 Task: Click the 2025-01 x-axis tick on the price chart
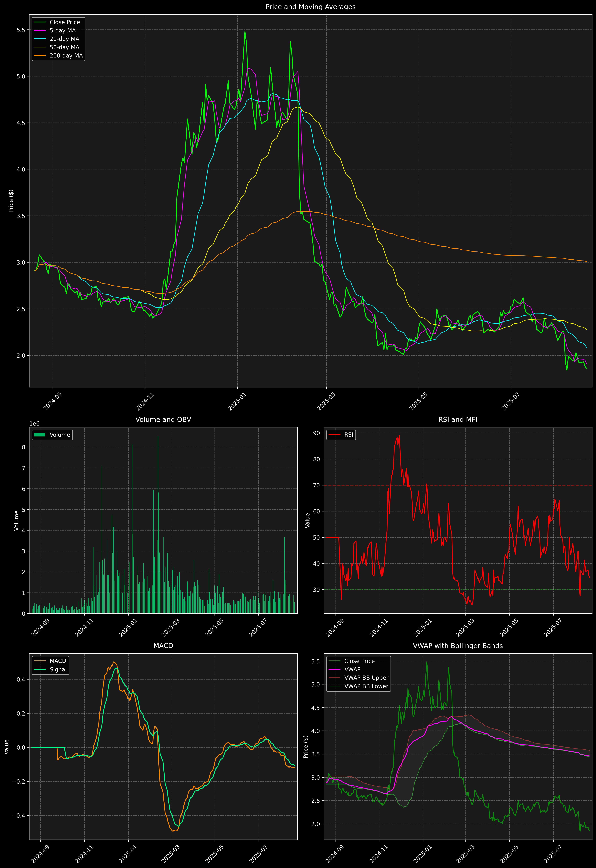[x=237, y=402]
